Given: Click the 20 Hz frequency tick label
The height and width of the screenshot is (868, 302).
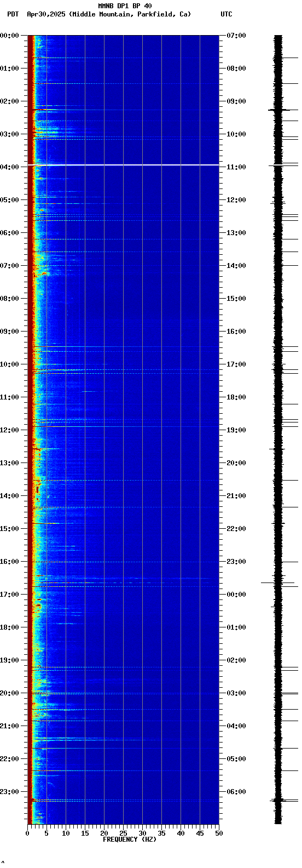Looking at the screenshot, I should (104, 833).
